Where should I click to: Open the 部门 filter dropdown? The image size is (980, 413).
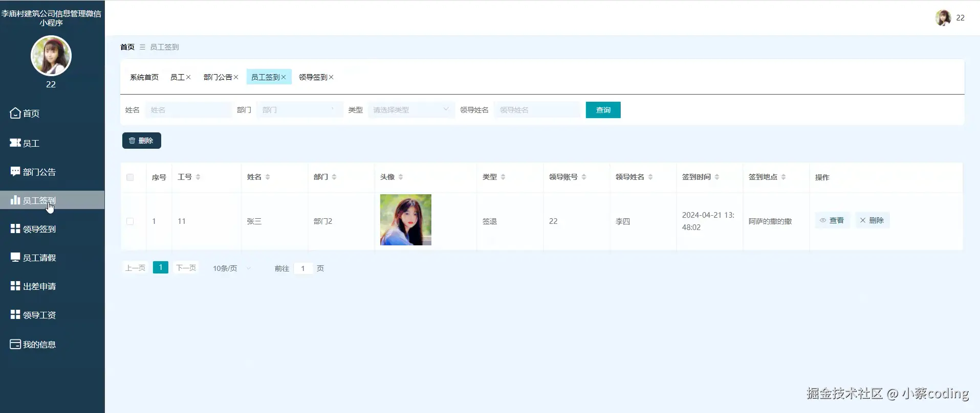pos(299,110)
